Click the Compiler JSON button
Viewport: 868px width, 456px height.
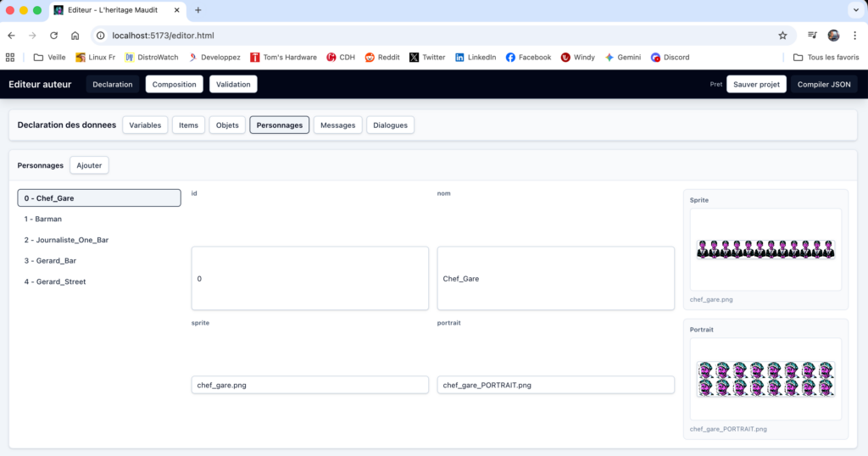(824, 84)
